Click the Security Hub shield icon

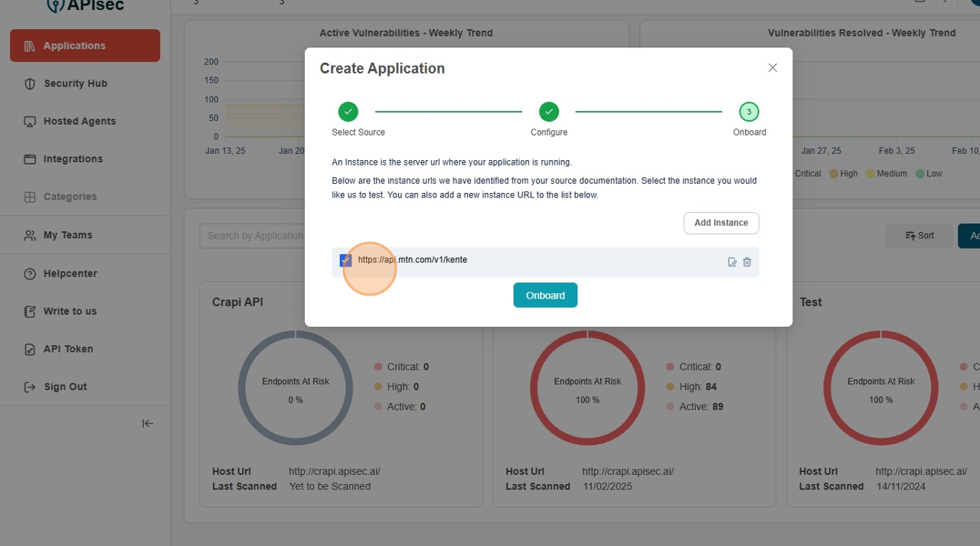30,83
